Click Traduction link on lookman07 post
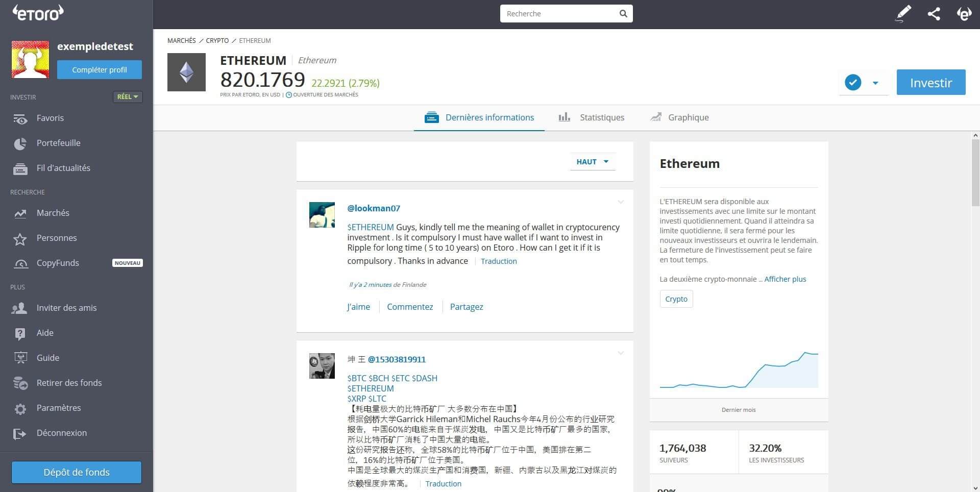Image resolution: width=980 pixels, height=492 pixels. [499, 261]
